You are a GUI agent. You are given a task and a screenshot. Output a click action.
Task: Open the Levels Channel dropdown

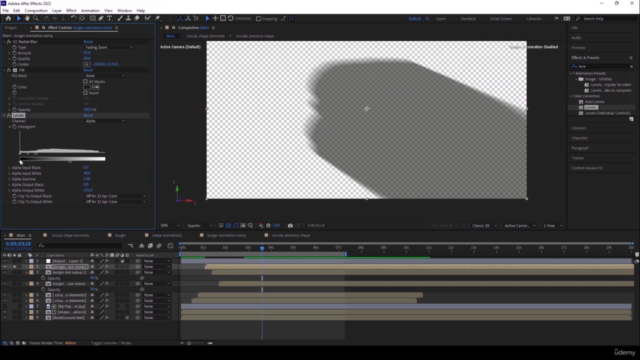point(105,121)
